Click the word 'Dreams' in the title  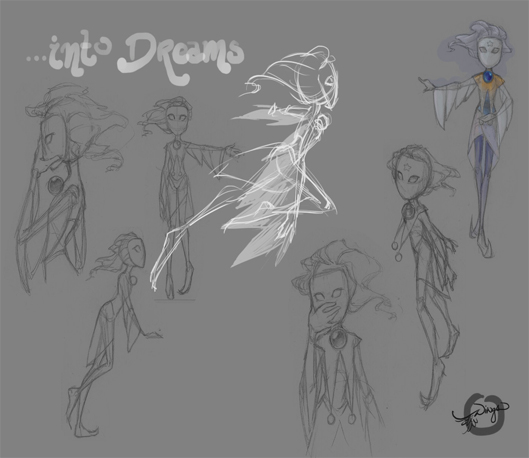coord(180,57)
